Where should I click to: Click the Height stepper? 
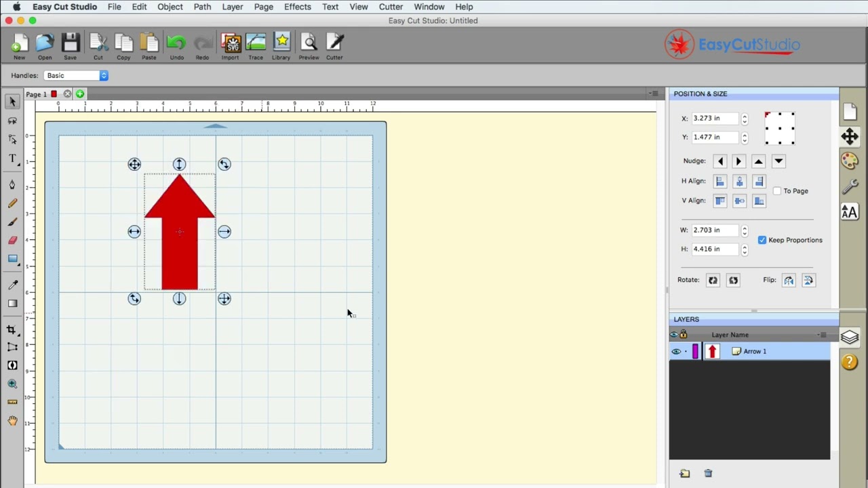745,249
